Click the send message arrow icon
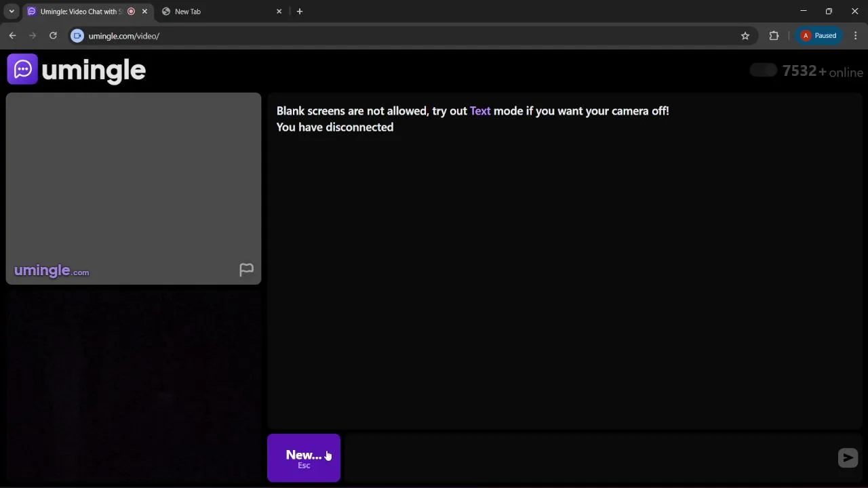This screenshot has width=868, height=488. (848, 458)
